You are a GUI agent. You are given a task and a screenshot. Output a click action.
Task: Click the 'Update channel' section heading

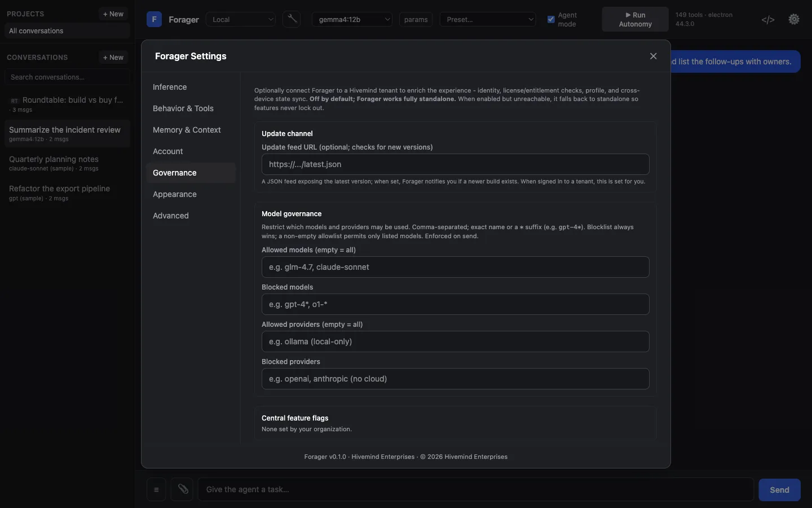click(x=287, y=133)
